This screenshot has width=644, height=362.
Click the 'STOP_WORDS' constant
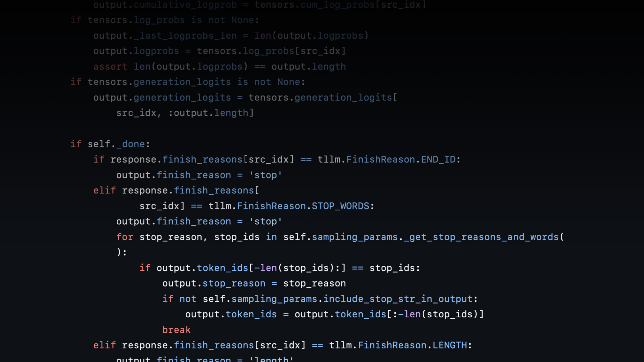(x=340, y=206)
